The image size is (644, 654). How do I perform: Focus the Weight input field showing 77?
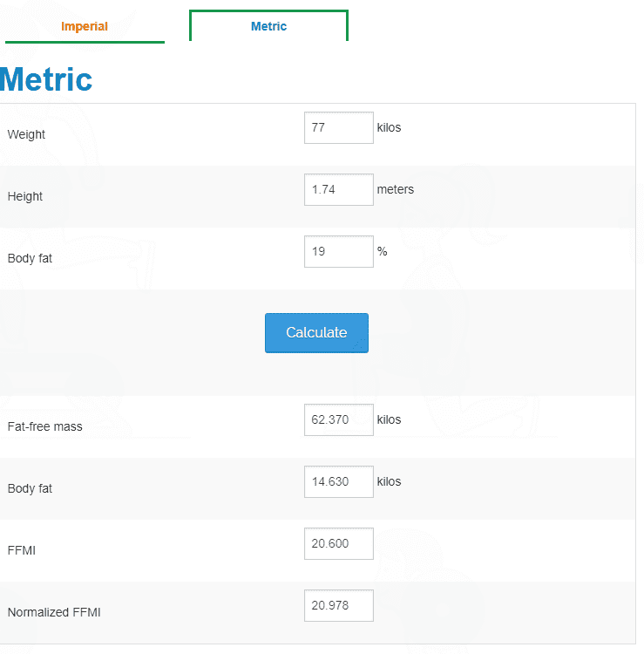(x=338, y=127)
